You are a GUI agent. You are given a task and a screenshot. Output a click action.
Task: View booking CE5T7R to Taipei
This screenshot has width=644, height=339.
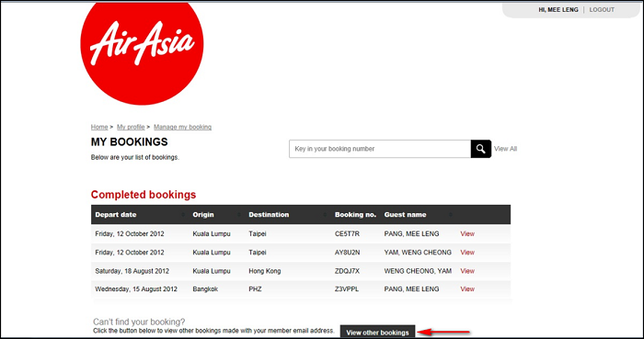(x=467, y=233)
